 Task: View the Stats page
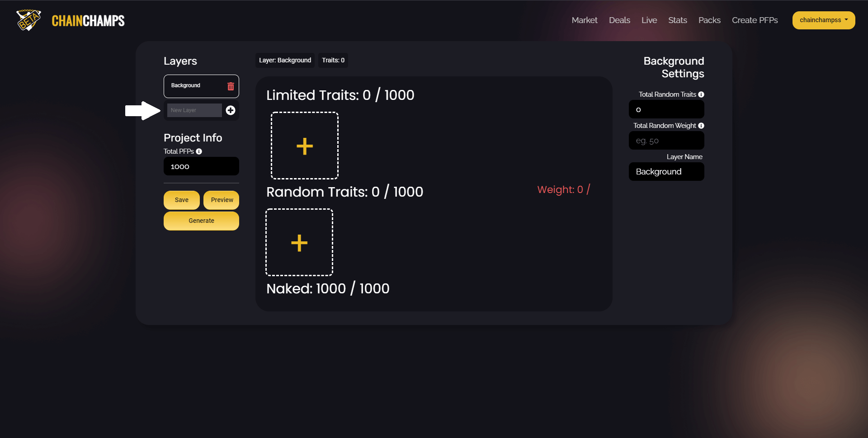click(x=678, y=20)
